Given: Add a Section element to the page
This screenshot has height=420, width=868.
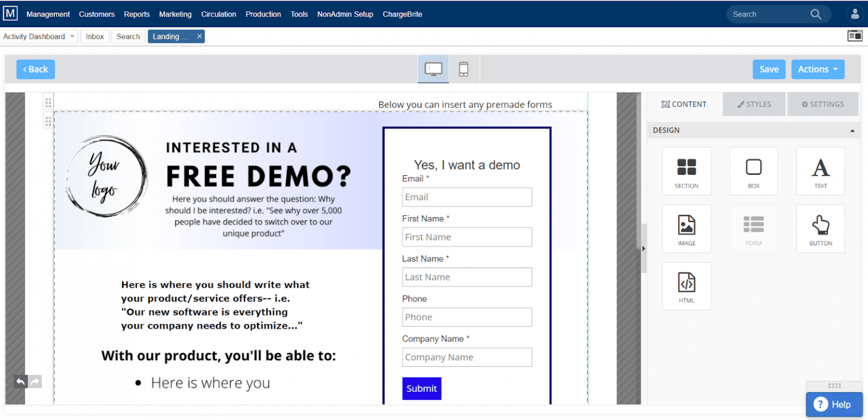Looking at the screenshot, I should 686,171.
